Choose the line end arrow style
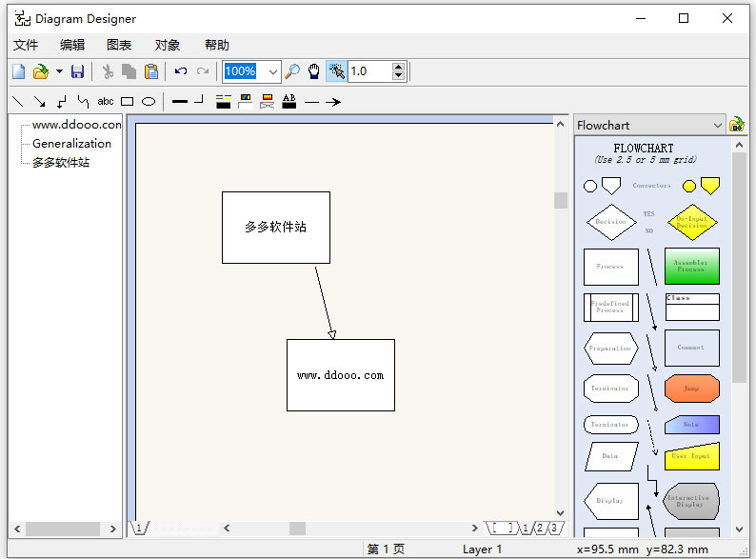This screenshot has width=756, height=559. (333, 102)
